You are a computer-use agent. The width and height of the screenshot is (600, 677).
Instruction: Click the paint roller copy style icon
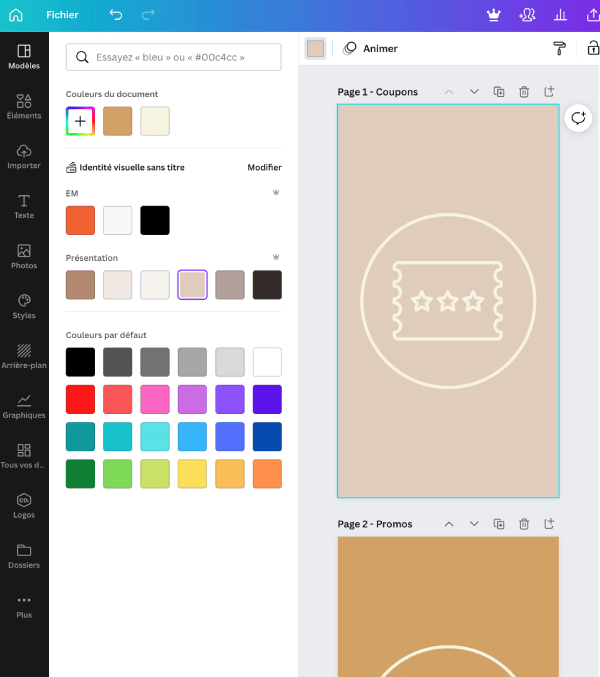point(559,48)
